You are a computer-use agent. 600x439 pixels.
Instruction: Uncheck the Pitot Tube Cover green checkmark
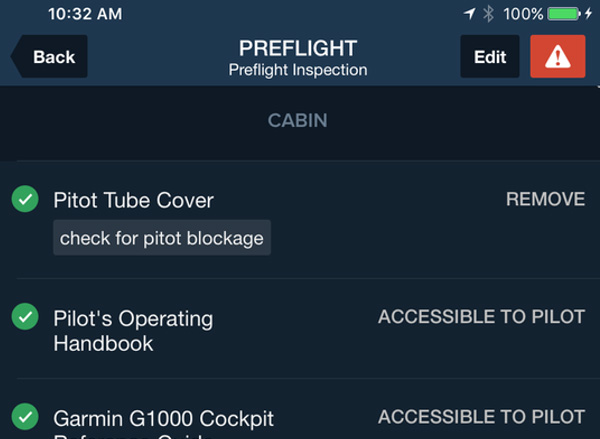pos(25,199)
